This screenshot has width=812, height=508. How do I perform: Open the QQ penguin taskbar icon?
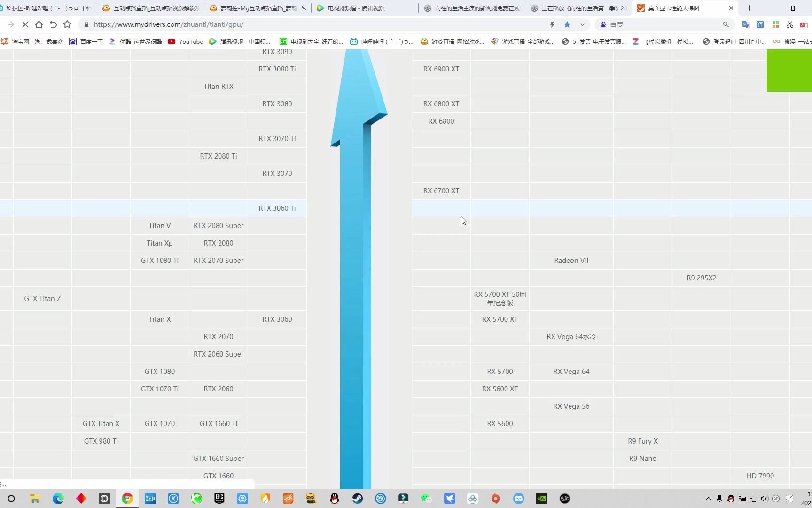coord(335,499)
